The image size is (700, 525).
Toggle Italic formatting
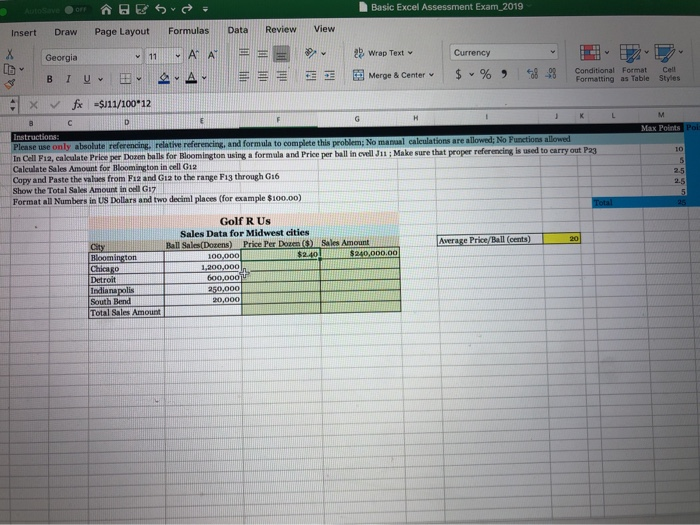click(68, 79)
